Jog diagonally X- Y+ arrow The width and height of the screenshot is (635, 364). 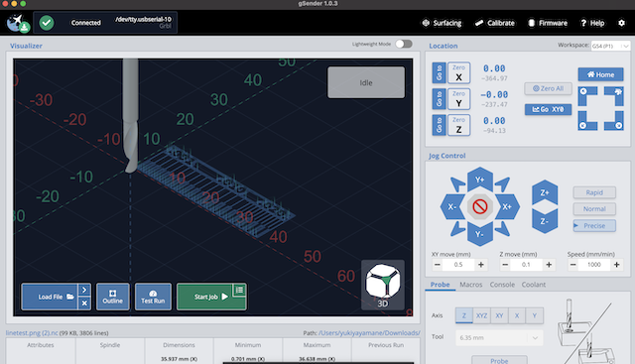point(458,184)
